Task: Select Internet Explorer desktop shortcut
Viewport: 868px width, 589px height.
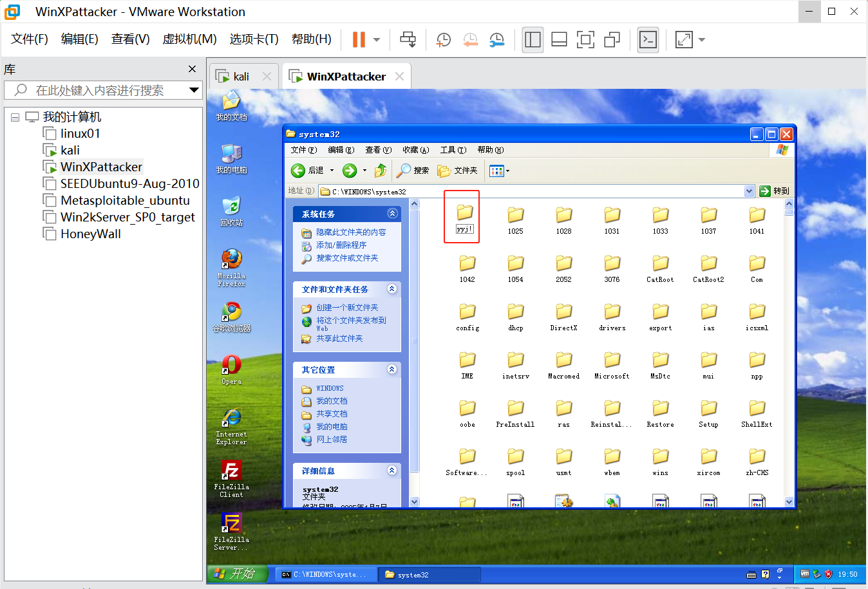Action: pyautogui.click(x=231, y=427)
